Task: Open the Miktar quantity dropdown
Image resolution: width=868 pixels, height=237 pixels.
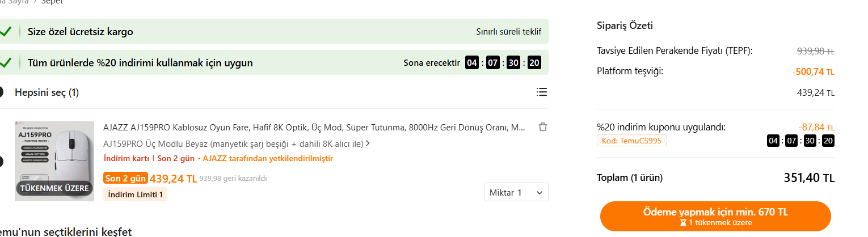Action: coord(516,193)
